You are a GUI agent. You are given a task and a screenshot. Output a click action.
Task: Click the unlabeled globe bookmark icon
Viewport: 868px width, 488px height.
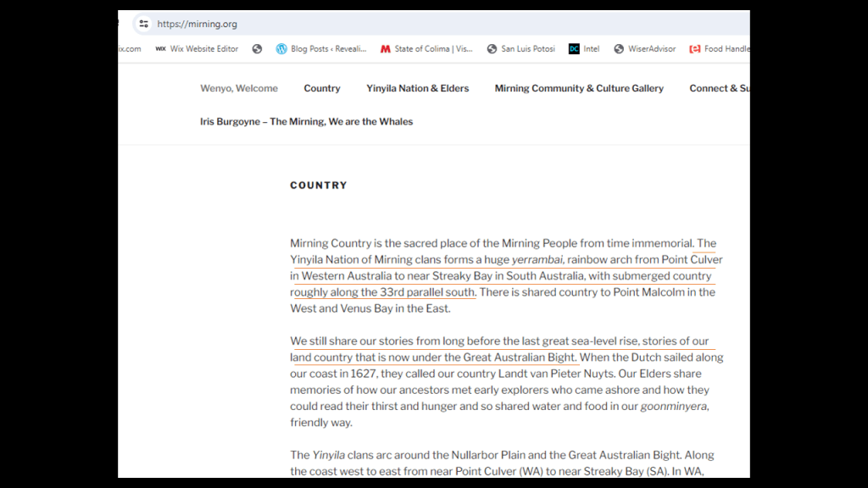(x=257, y=49)
